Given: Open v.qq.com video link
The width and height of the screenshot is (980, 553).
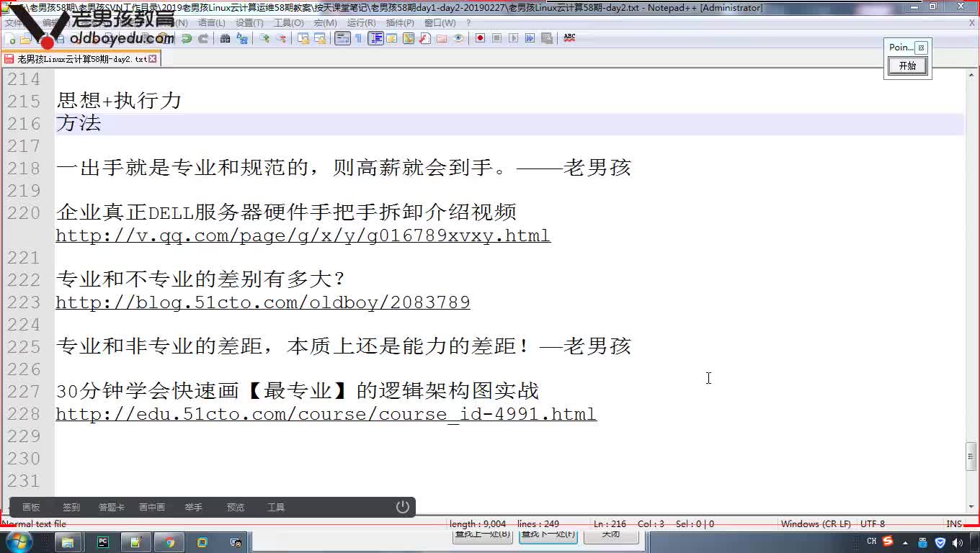Looking at the screenshot, I should 303,235.
